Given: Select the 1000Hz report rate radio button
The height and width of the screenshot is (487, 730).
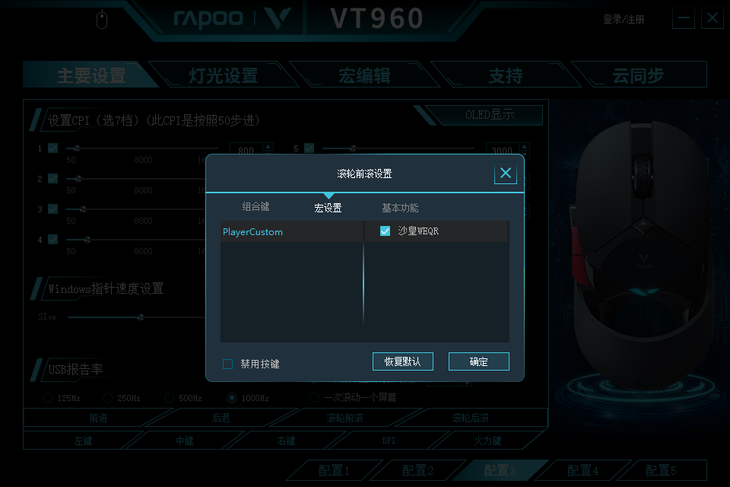Looking at the screenshot, I should [231, 398].
